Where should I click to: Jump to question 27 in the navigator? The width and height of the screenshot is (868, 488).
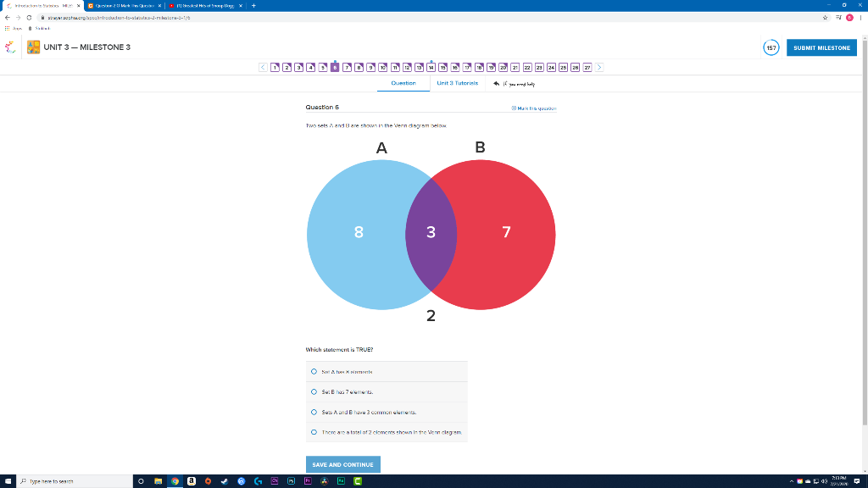[x=587, y=68]
